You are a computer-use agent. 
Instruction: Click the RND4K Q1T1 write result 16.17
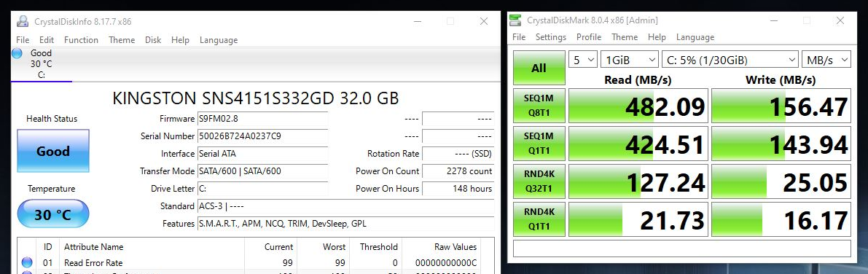coord(781,219)
